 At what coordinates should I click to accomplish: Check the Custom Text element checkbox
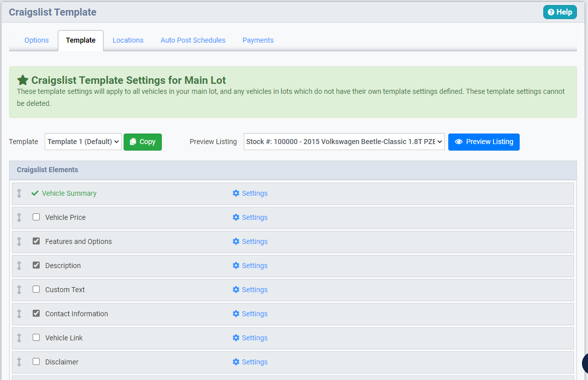(x=36, y=289)
